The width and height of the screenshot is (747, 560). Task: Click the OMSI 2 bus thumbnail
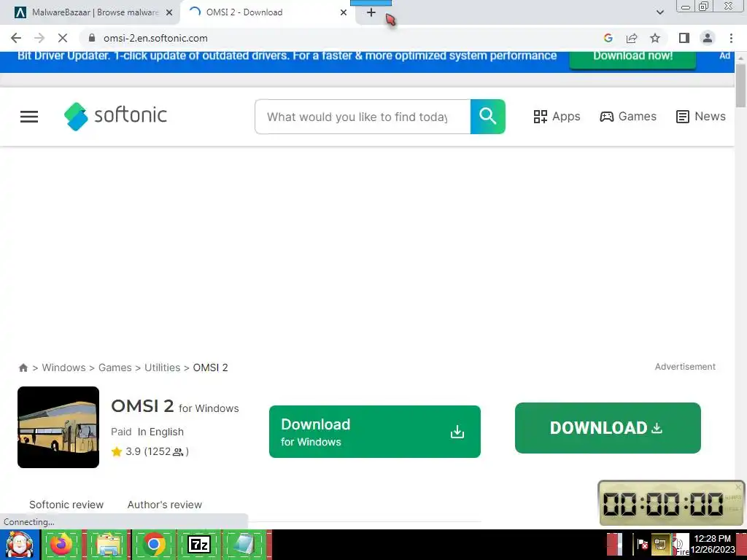click(58, 427)
